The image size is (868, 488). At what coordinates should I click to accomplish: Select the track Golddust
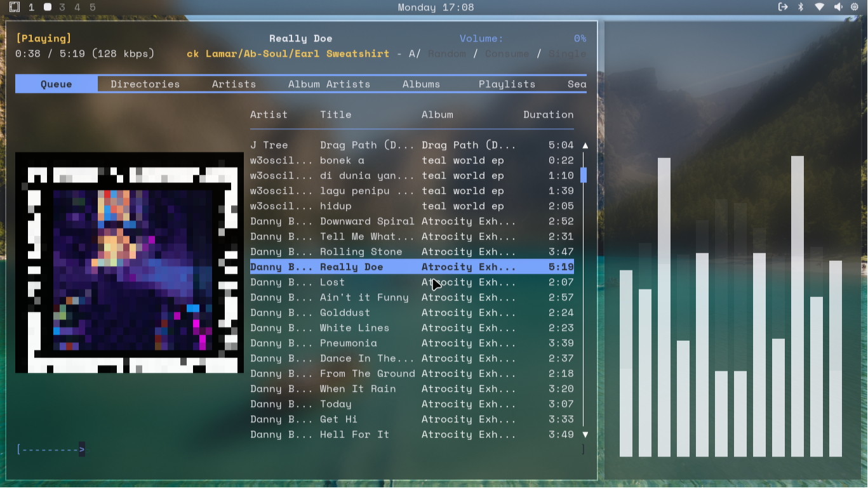[x=412, y=313]
